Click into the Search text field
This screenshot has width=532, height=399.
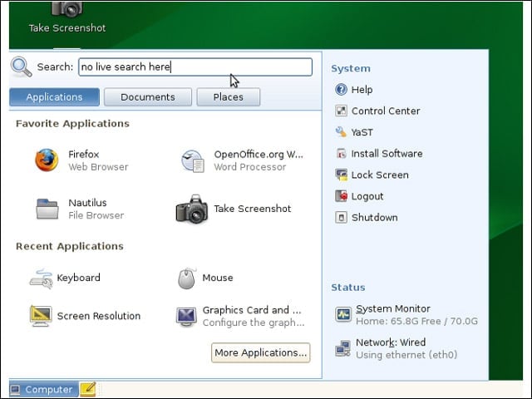195,66
